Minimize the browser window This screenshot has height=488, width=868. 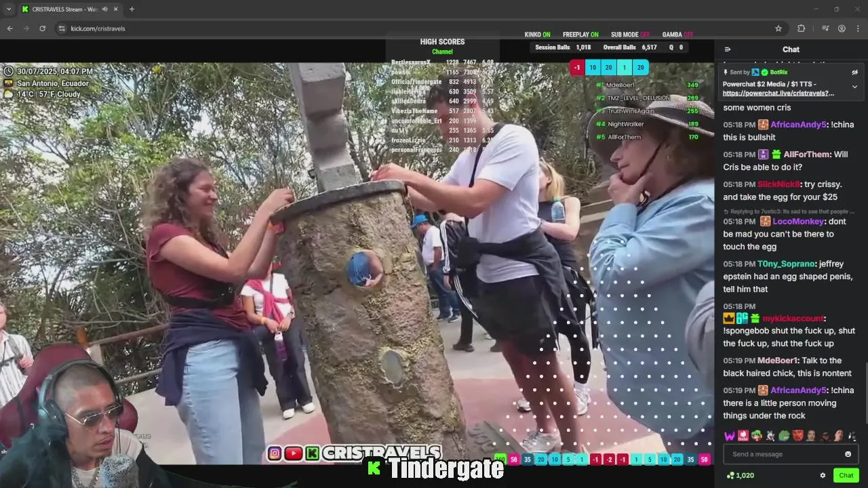(816, 9)
